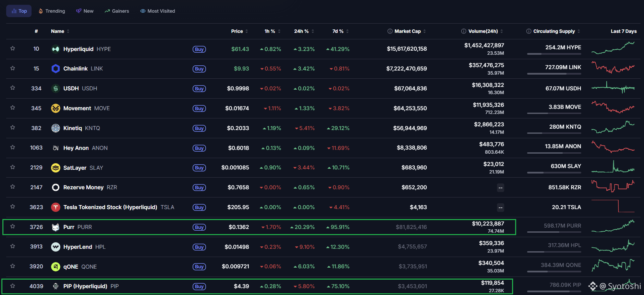Image resolution: width=644 pixels, height=295 pixels.
Task: Open the SatLayer SLAY coin page
Action: 83,168
